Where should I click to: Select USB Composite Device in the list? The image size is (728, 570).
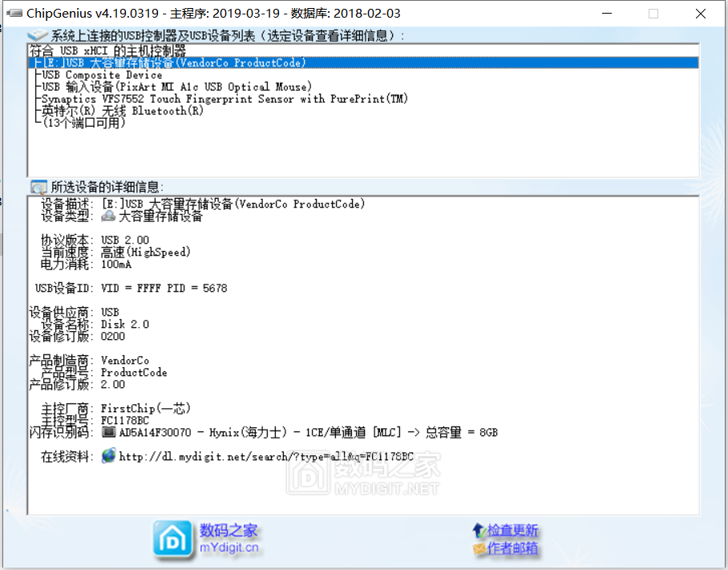point(102,75)
